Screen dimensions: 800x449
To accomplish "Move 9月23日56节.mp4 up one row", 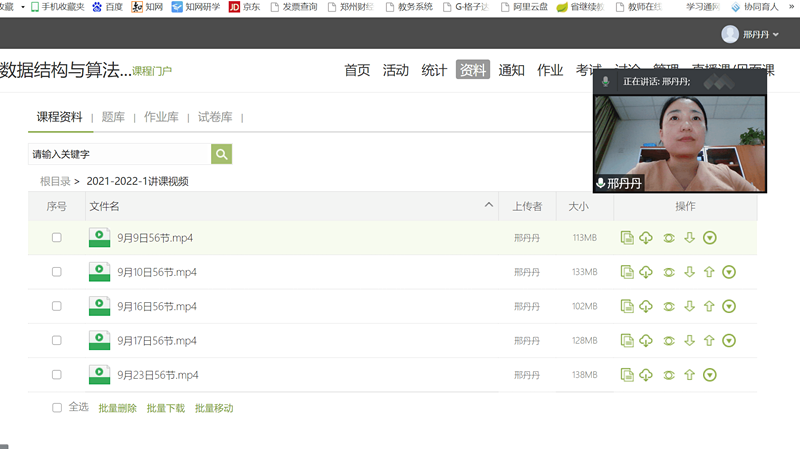I will click(689, 375).
